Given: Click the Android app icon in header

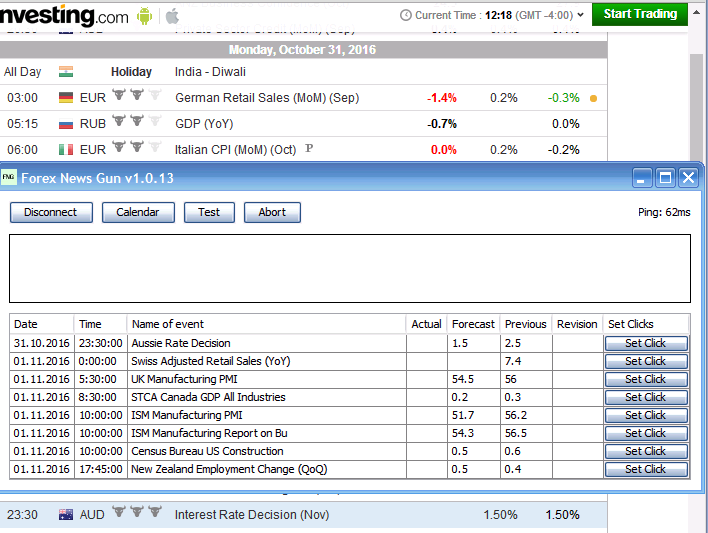Looking at the screenshot, I should [x=146, y=16].
